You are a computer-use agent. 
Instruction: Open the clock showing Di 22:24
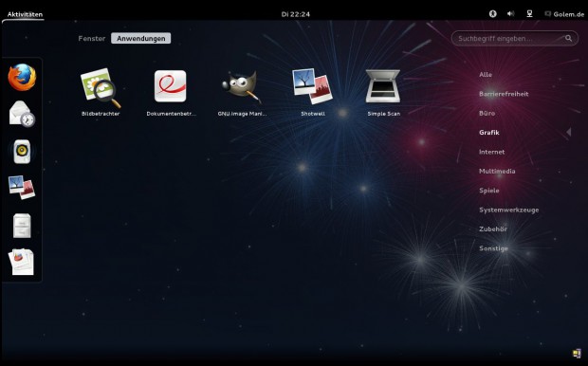[296, 14]
